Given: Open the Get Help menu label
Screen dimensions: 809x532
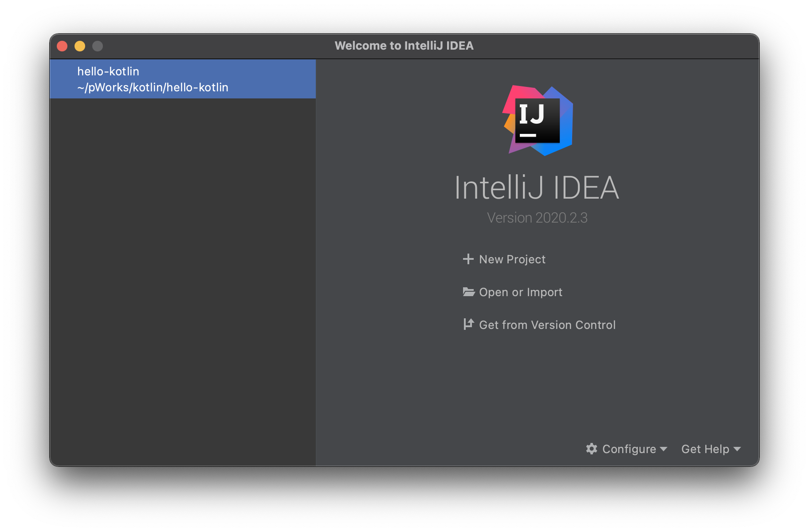Looking at the screenshot, I should pyautogui.click(x=705, y=449).
